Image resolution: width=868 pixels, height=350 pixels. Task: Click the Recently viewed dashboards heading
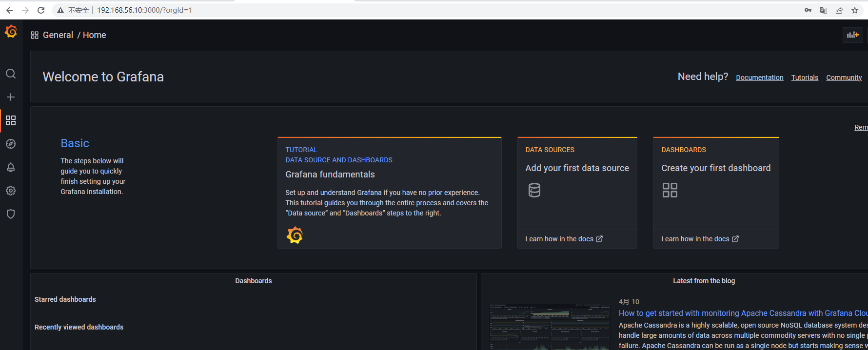coord(79,327)
